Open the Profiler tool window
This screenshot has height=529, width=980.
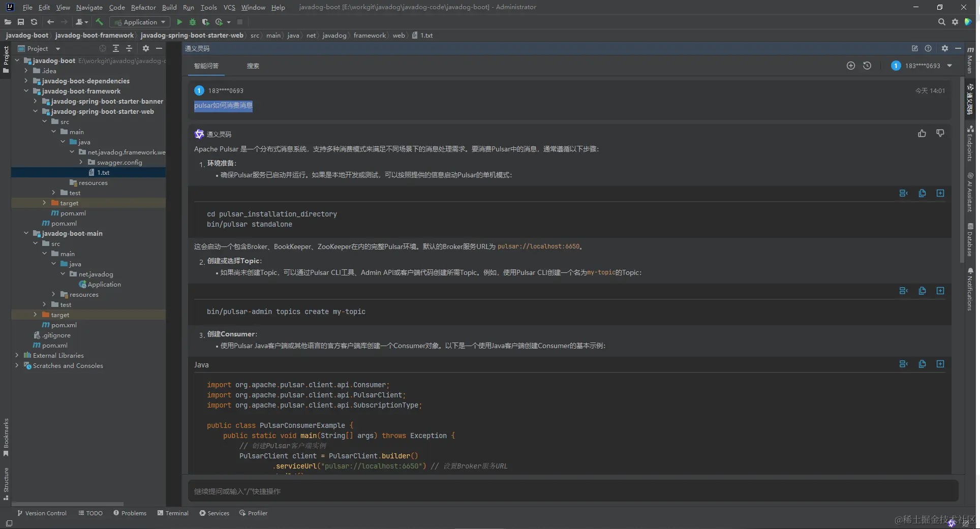(253, 513)
